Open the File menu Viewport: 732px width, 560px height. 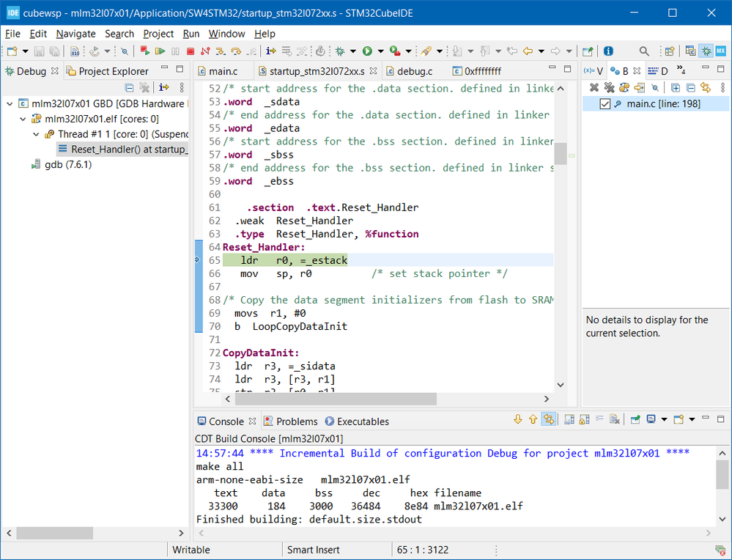(12, 34)
